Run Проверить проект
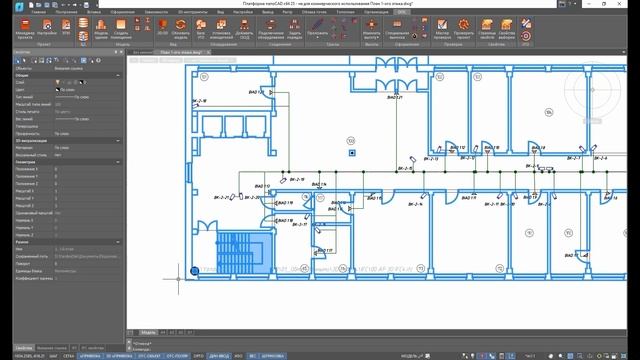 coord(464,29)
